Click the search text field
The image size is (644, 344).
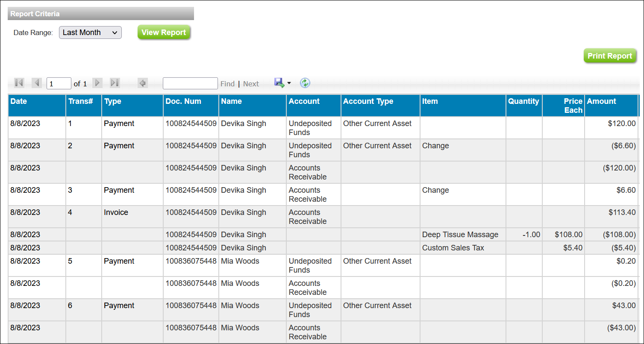click(190, 83)
